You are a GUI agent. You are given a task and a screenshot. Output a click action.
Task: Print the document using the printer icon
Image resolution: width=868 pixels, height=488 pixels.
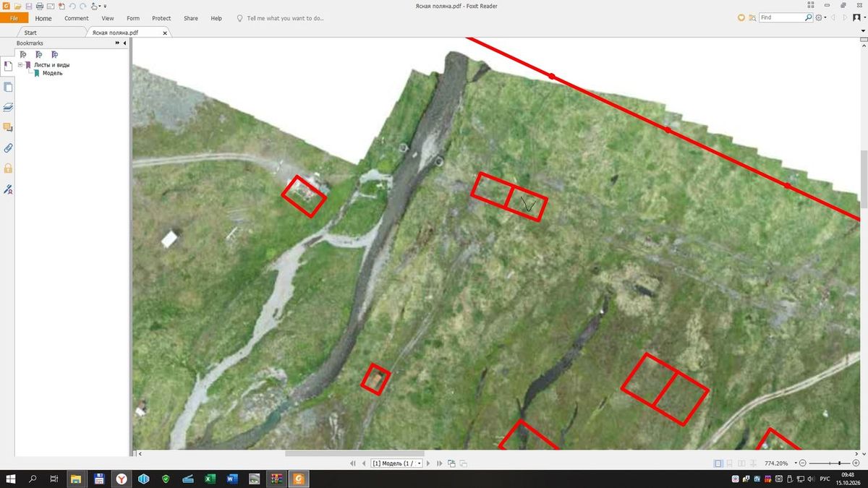[x=39, y=6]
